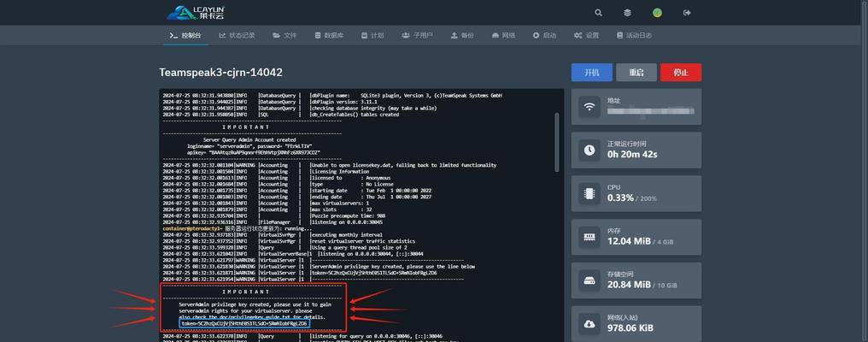Click the wifi icon in address card
The image size is (868, 342).
pyautogui.click(x=589, y=106)
